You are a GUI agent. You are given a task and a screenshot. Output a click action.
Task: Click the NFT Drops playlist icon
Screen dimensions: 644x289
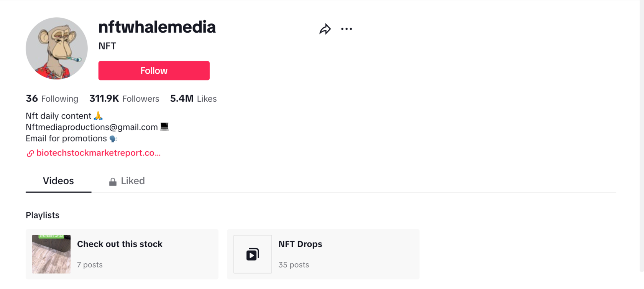(253, 254)
